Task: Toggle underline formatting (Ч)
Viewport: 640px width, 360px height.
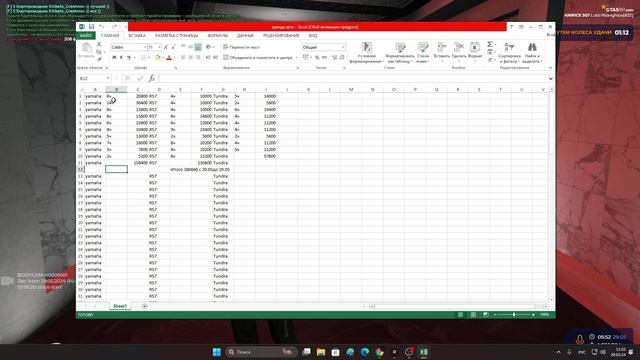Action: click(129, 58)
